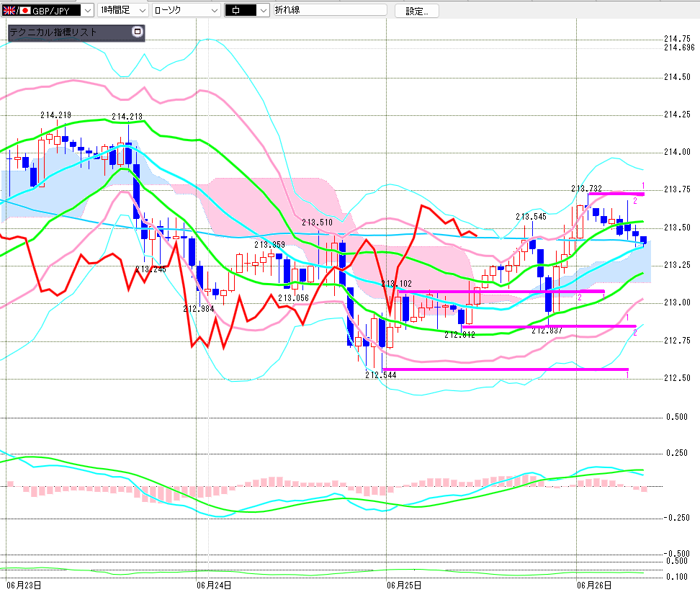Click the 214.25 axis value
This screenshot has width=700, height=592.
(677, 115)
